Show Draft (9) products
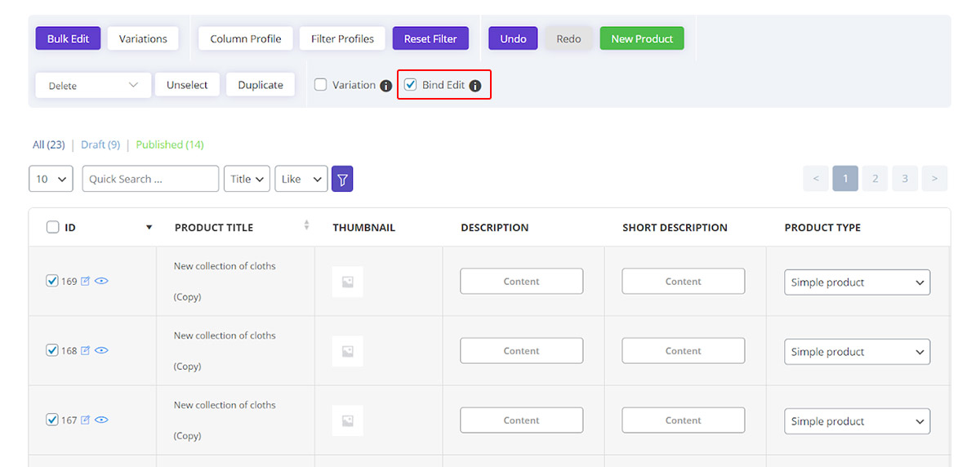The image size is (980, 467). click(100, 145)
